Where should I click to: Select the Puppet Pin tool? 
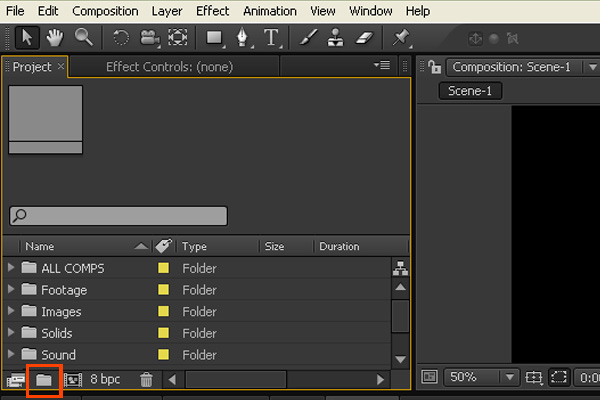[401, 38]
